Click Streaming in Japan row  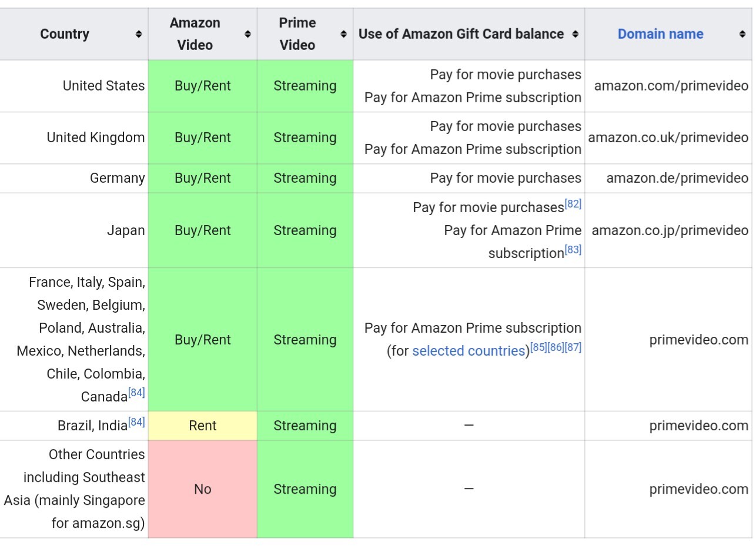point(305,230)
